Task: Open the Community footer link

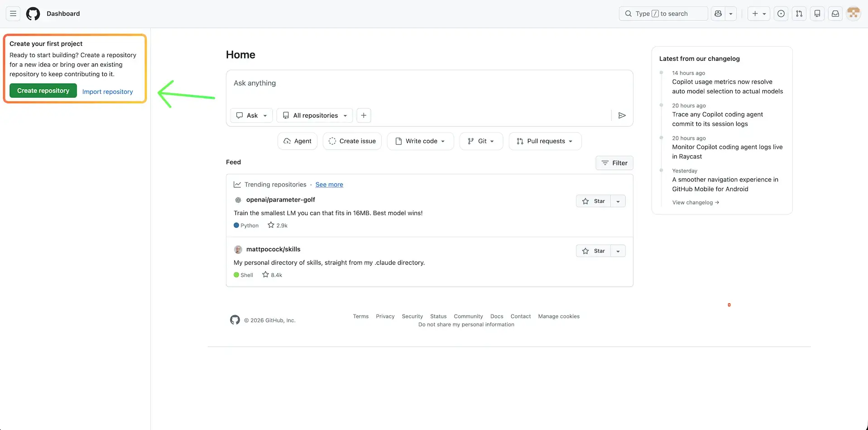Action: (469, 316)
